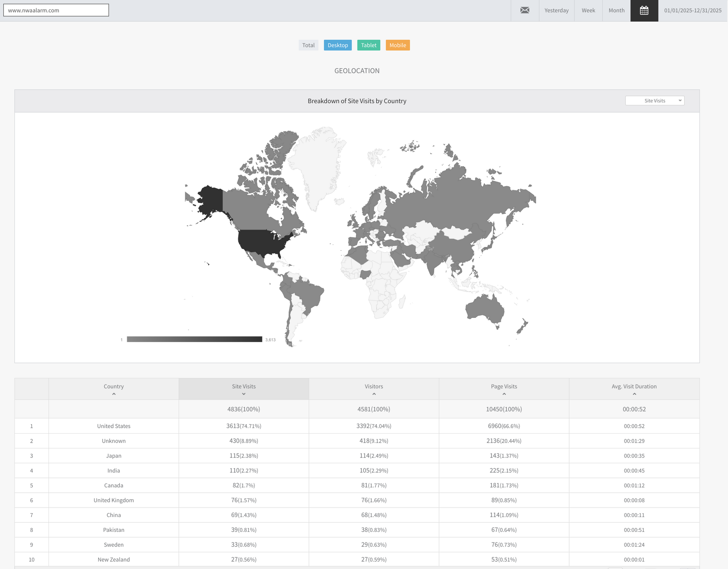Sort by Avg. Visit Duration arrow
728x569 pixels.
pos(634,394)
